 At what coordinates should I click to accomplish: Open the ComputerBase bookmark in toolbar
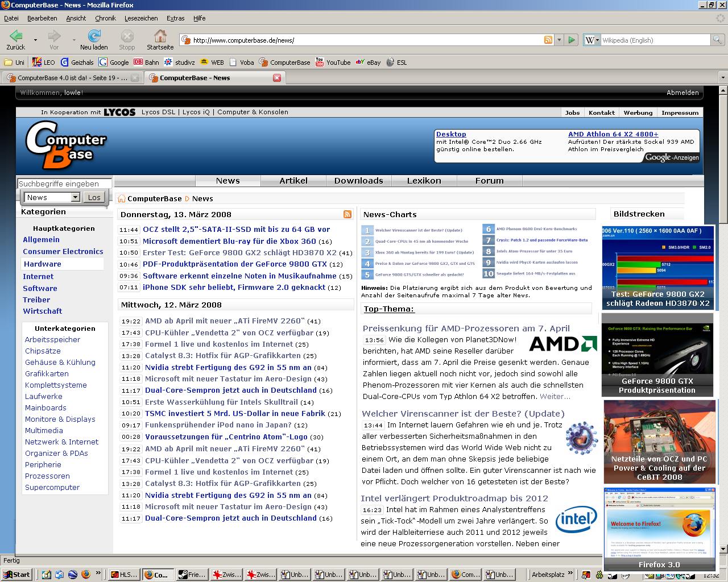pyautogui.click(x=284, y=63)
